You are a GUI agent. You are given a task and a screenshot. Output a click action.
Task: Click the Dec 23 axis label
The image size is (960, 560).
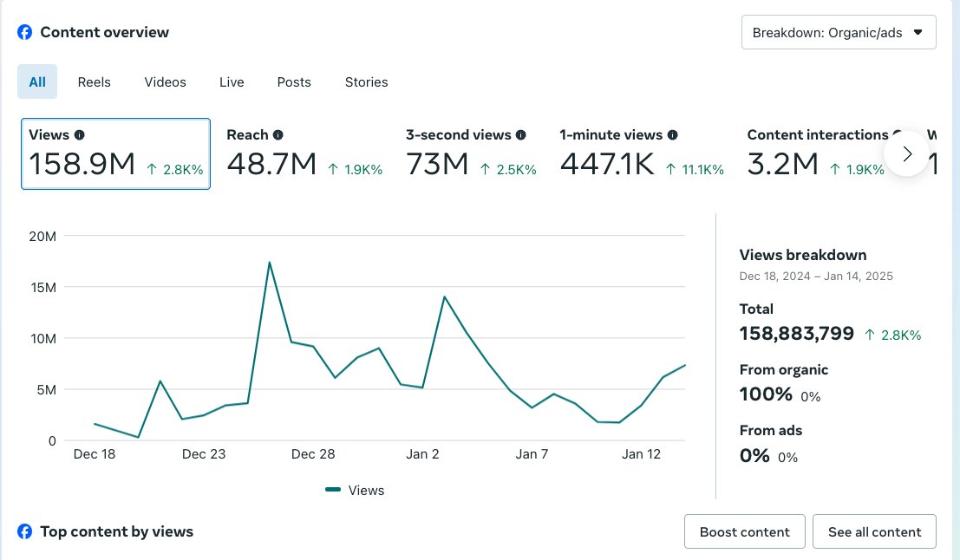click(204, 454)
